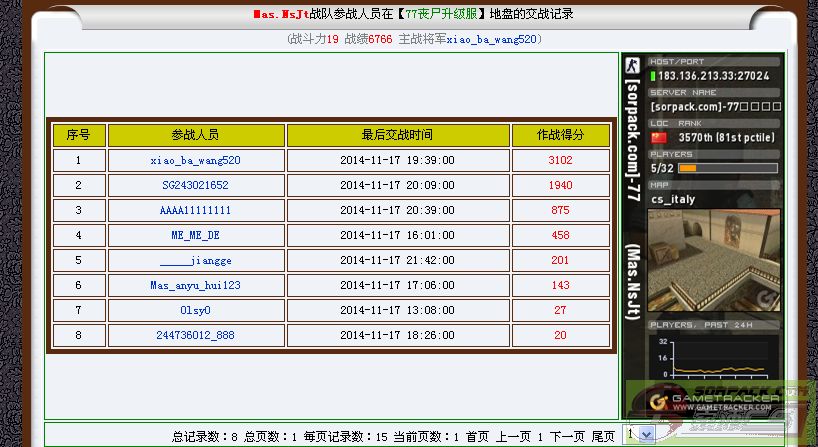Click the score 1940
The height and width of the screenshot is (447, 818).
pos(560,185)
